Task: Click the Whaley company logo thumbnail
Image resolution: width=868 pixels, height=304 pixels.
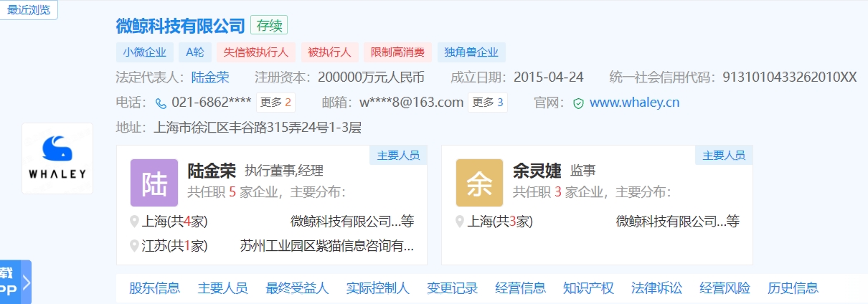Action: pyautogui.click(x=57, y=158)
